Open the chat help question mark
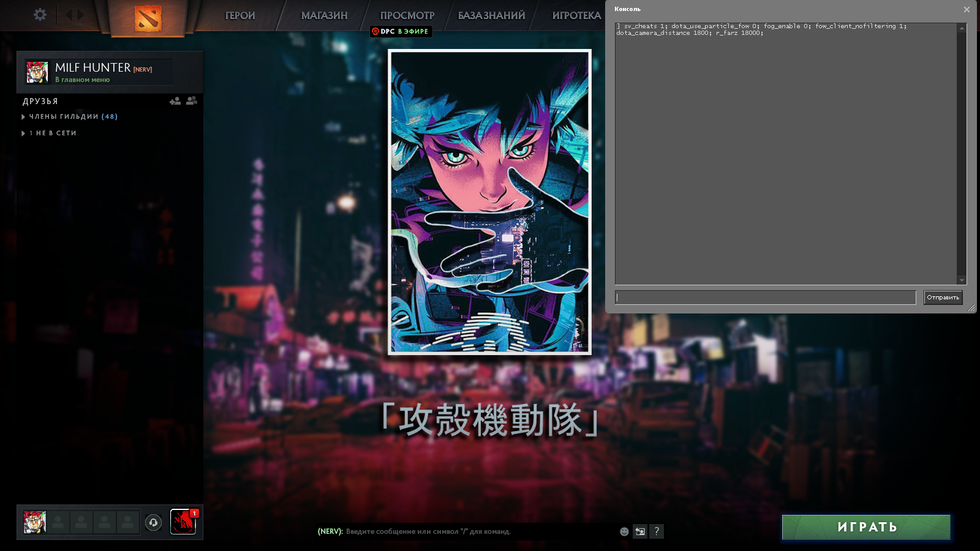This screenshot has width=980, height=551. [x=657, y=531]
